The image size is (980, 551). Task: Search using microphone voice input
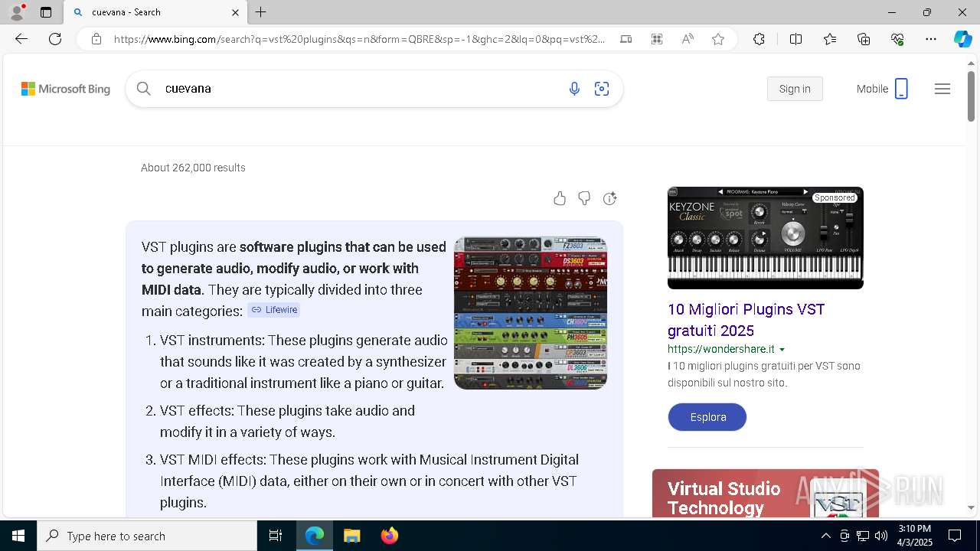coord(574,89)
